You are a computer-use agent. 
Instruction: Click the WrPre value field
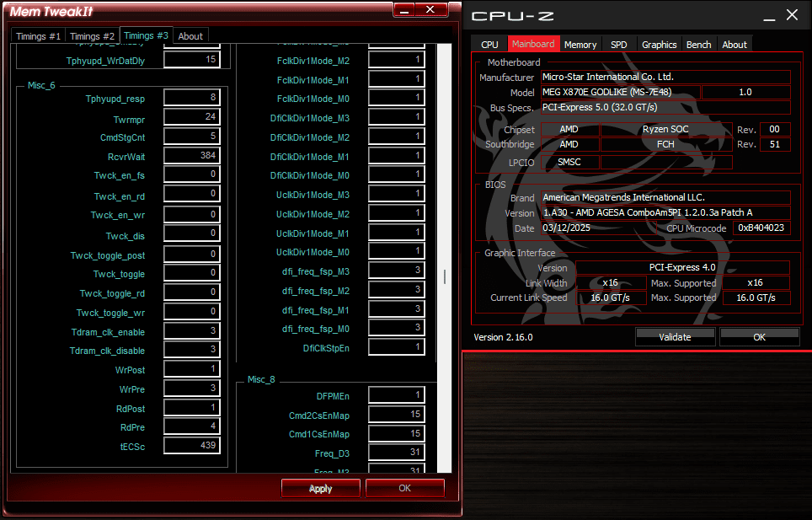[191, 388]
